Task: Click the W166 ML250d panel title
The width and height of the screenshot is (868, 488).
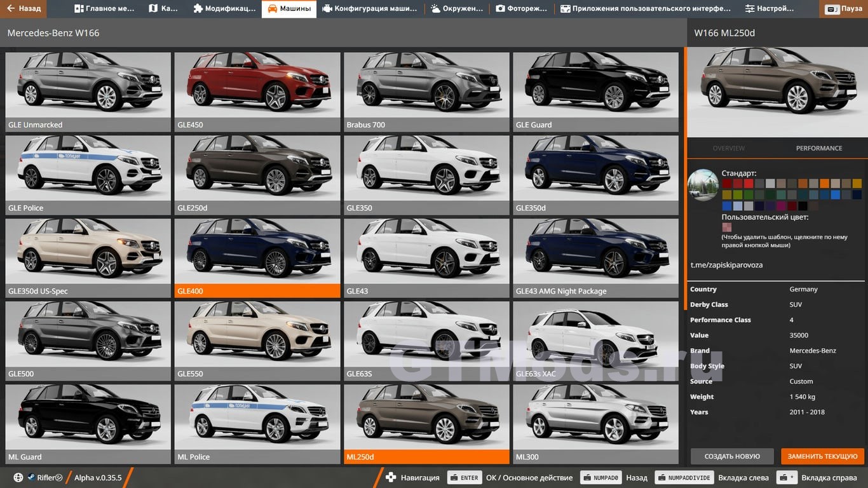Action: point(724,33)
